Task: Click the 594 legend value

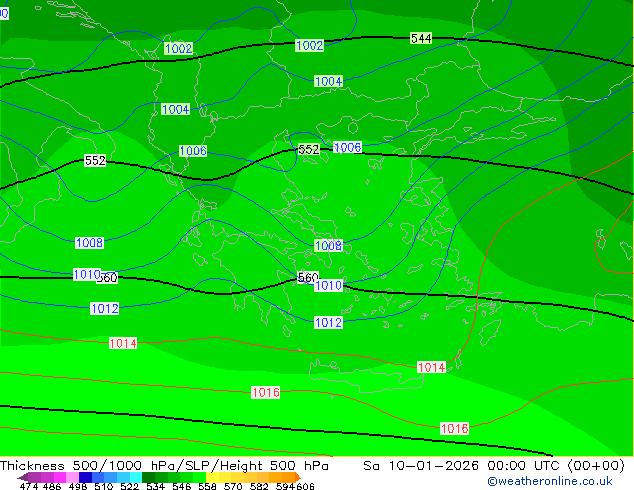Action: [285, 486]
